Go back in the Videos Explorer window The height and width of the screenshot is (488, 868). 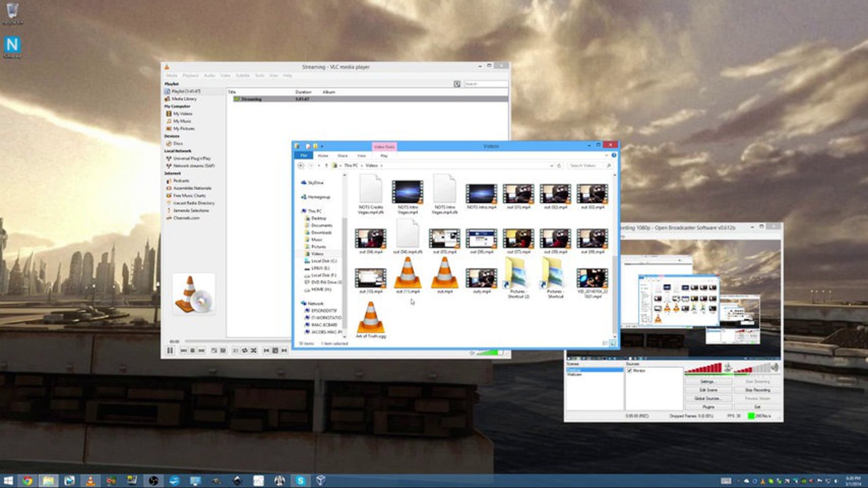(x=301, y=166)
